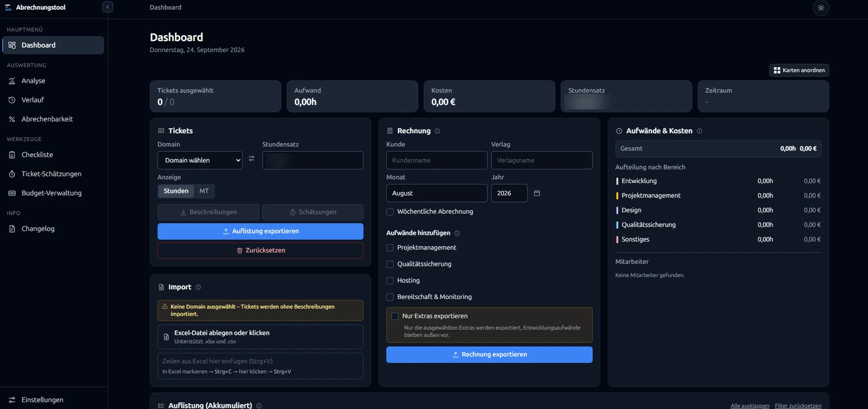Screen dimensions: 868x409
Task: Open Analyse in the sidebar
Action: click(53, 81)
